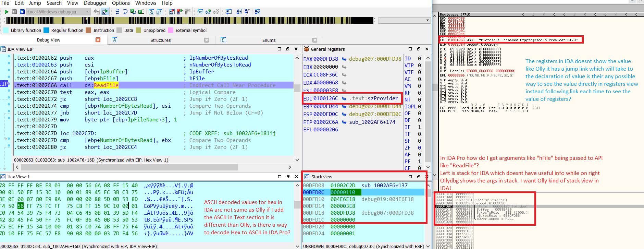Screen dimensions: 644x249
Task: Click Registers (FPU) header in OllyDbg image
Action: pos(455,14)
